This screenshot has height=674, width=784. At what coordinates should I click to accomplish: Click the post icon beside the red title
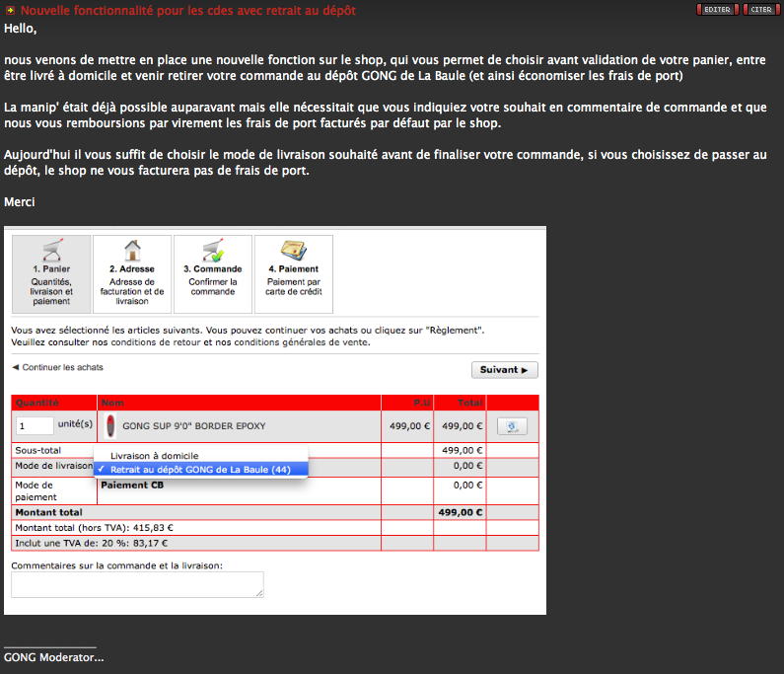pos(10,10)
